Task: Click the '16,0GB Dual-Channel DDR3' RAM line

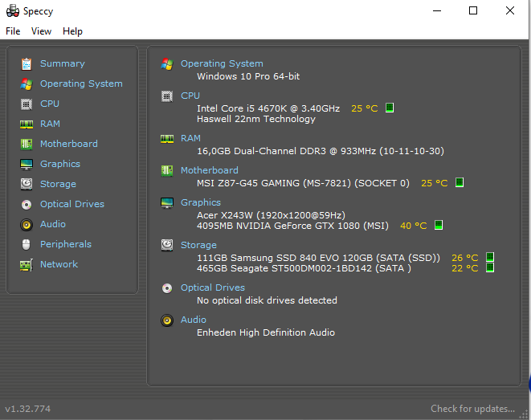Action: coord(321,151)
